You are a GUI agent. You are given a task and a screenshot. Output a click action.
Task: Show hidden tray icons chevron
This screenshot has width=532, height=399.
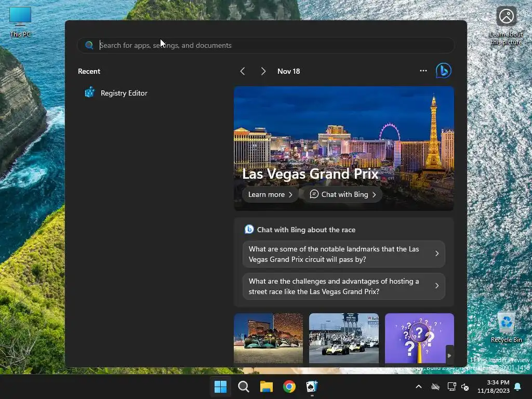click(419, 387)
